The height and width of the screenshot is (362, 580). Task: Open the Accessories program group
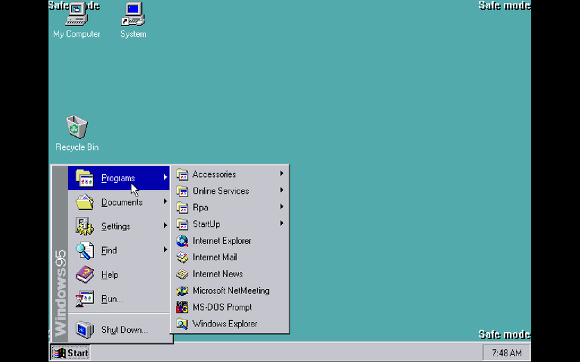(x=230, y=174)
